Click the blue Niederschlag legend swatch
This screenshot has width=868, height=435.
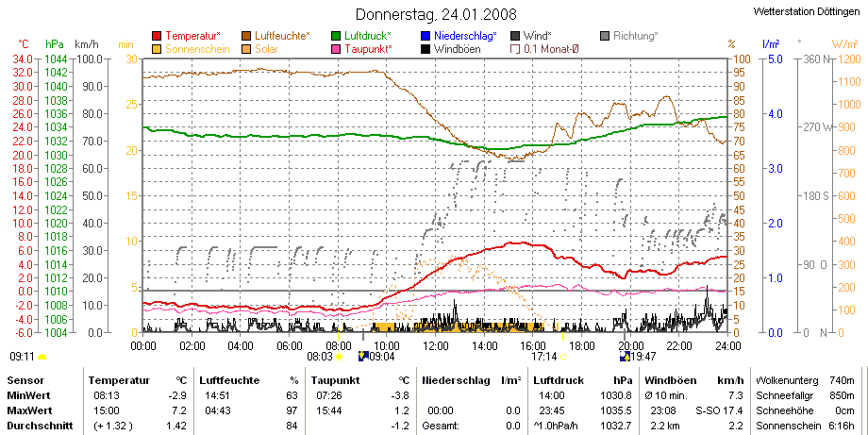click(x=426, y=36)
